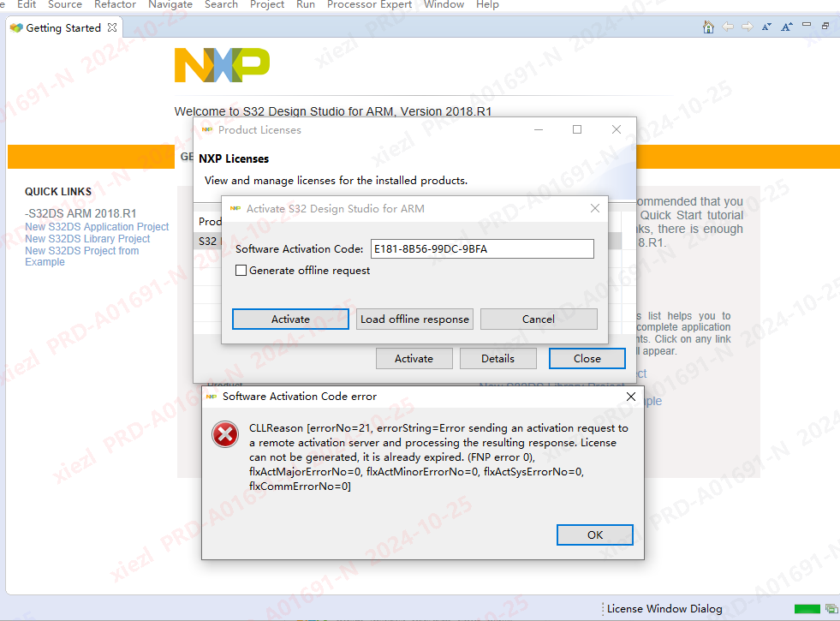The height and width of the screenshot is (621, 840).
Task: Close the Activate S32 Design Studio dialog
Action: pyautogui.click(x=594, y=208)
